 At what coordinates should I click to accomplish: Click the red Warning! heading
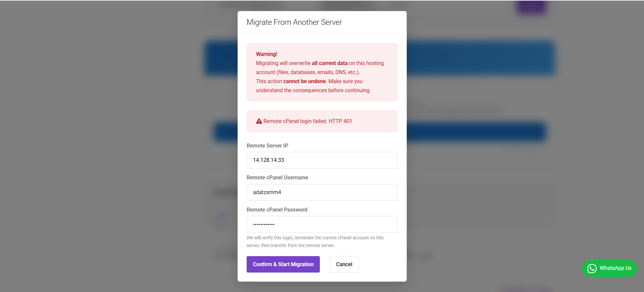[266, 54]
